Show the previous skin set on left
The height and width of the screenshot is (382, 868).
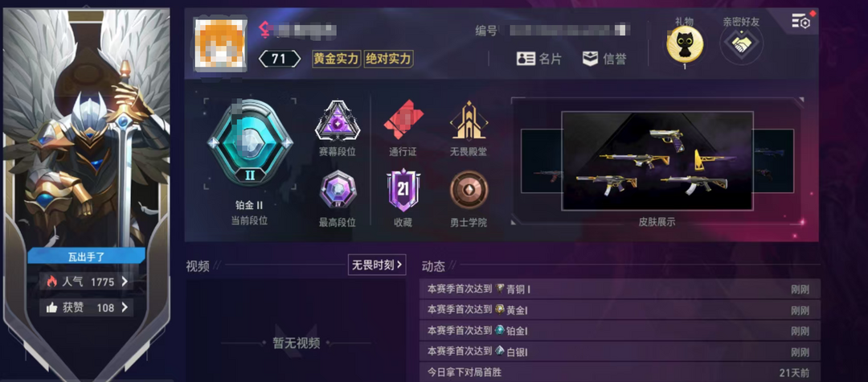click(x=542, y=161)
